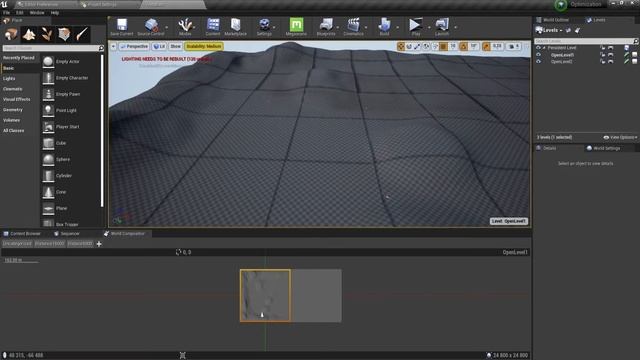Start Play in the editor
640x360 pixels.
click(x=416, y=25)
